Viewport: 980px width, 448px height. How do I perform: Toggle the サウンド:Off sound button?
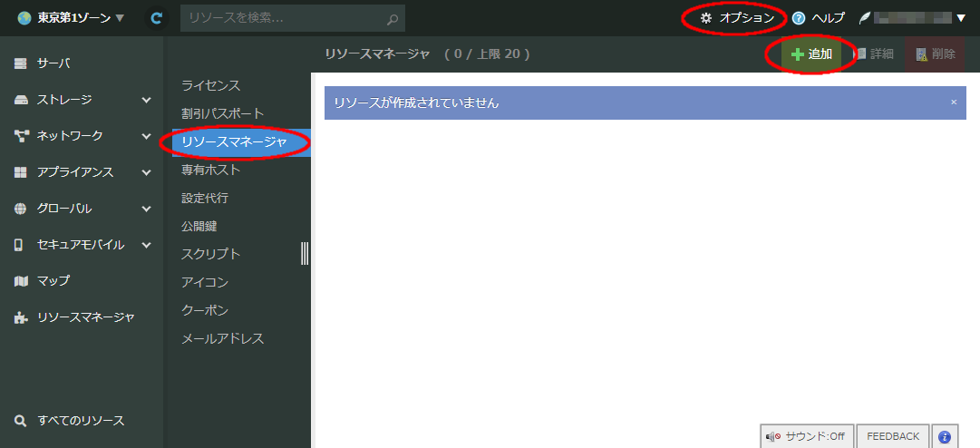[x=806, y=436]
